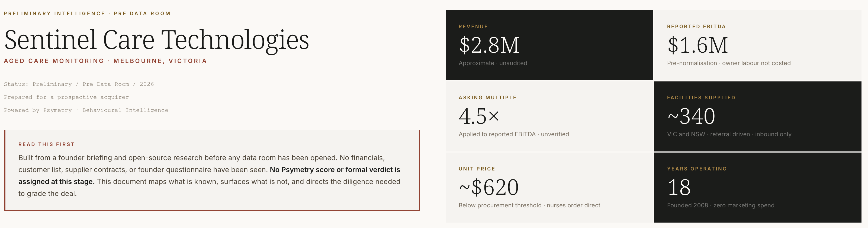This screenshot has height=228, width=868.
Task: Click the Read This First notice box
Action: (212, 170)
